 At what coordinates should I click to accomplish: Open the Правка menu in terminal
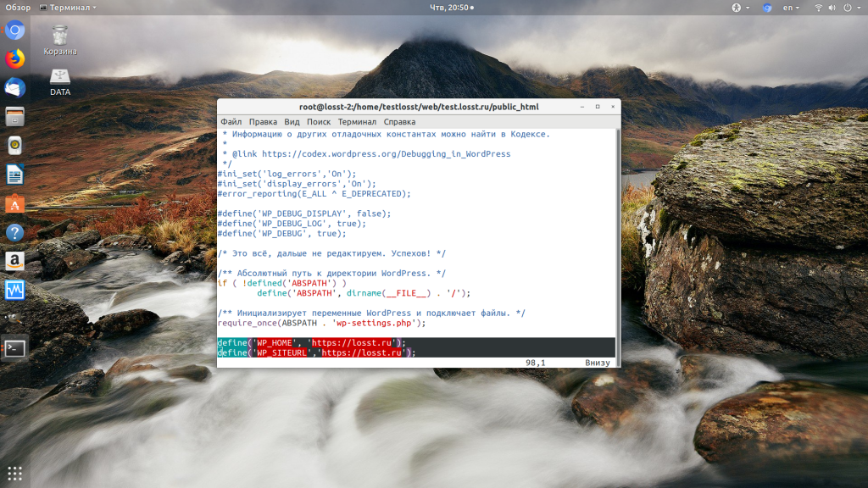pyautogui.click(x=263, y=122)
